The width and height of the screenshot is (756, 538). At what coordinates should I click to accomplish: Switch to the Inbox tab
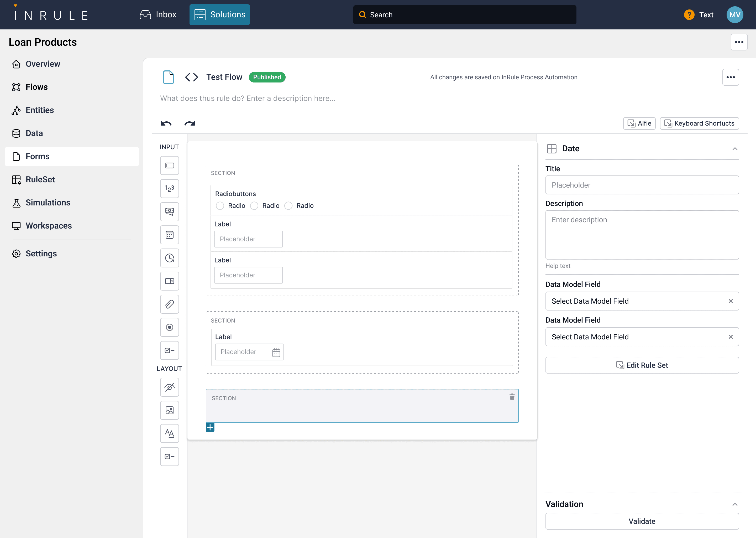tap(158, 14)
